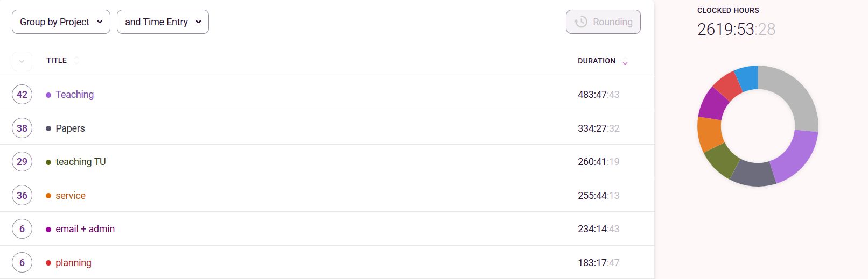This screenshot has height=279, width=868.
Task: Expand all rows with header chevron
Action: (x=22, y=61)
